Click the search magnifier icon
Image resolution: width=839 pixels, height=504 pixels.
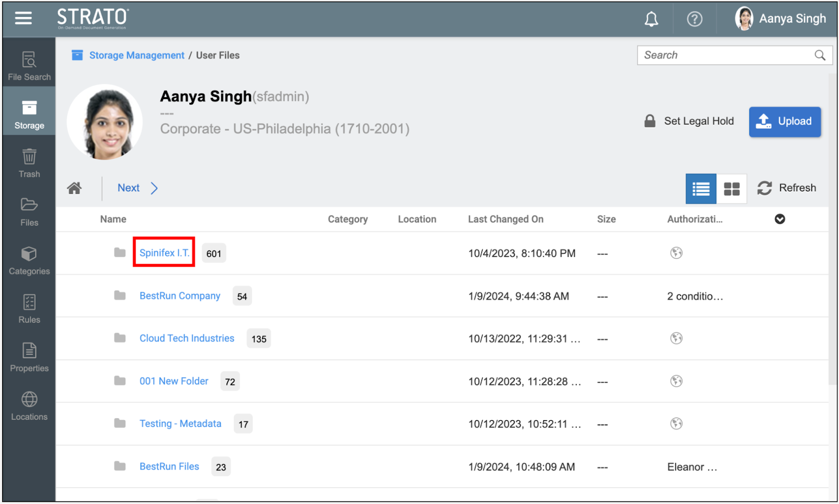point(820,56)
